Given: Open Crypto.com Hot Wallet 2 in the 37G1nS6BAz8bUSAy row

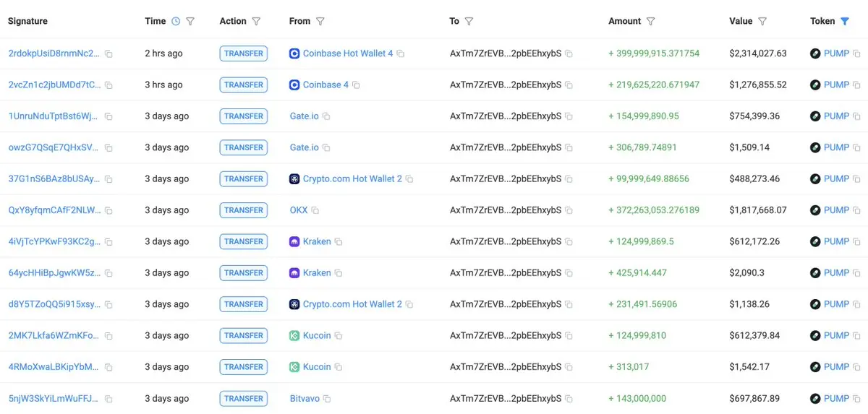Looking at the screenshot, I should click(x=352, y=178).
